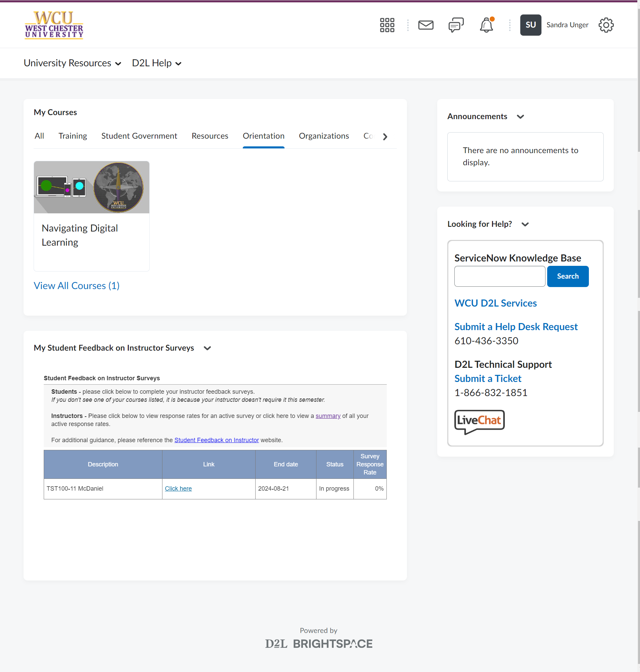Launch the LiveChat support icon
Screen dimensions: 640x672
coord(479,421)
